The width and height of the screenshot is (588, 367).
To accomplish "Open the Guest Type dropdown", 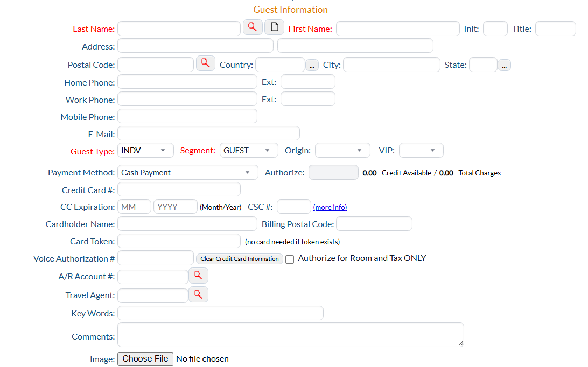I will 145,151.
